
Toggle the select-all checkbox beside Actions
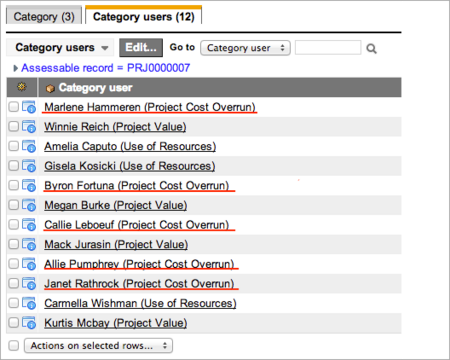tap(13, 345)
